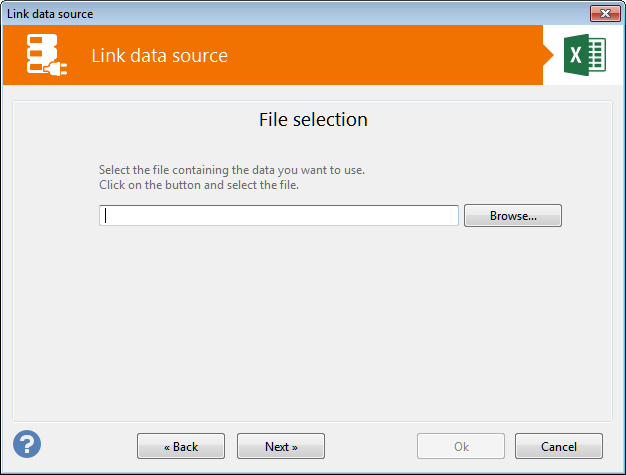Cancel the link data source wizard
Image resolution: width=626 pixels, height=475 pixels.
[x=559, y=446]
